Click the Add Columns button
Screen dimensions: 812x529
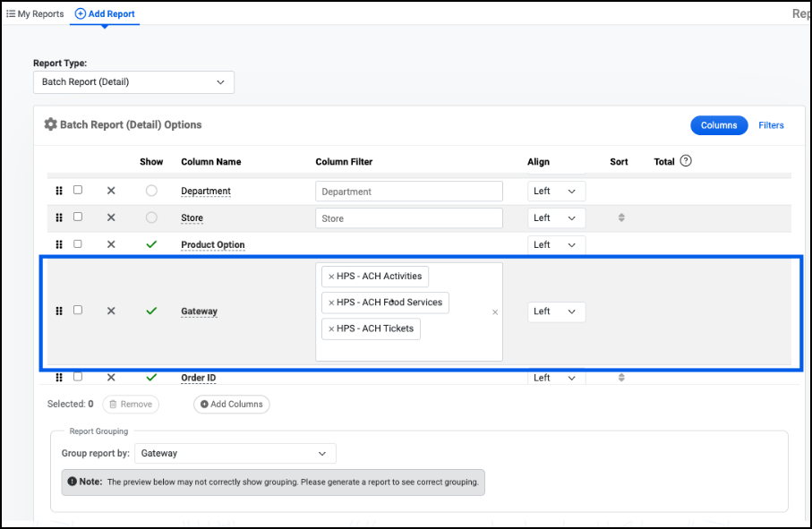click(x=231, y=405)
